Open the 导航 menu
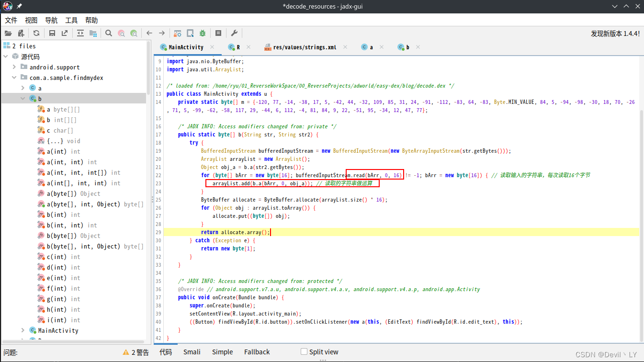This screenshot has width=644, height=362. point(51,20)
